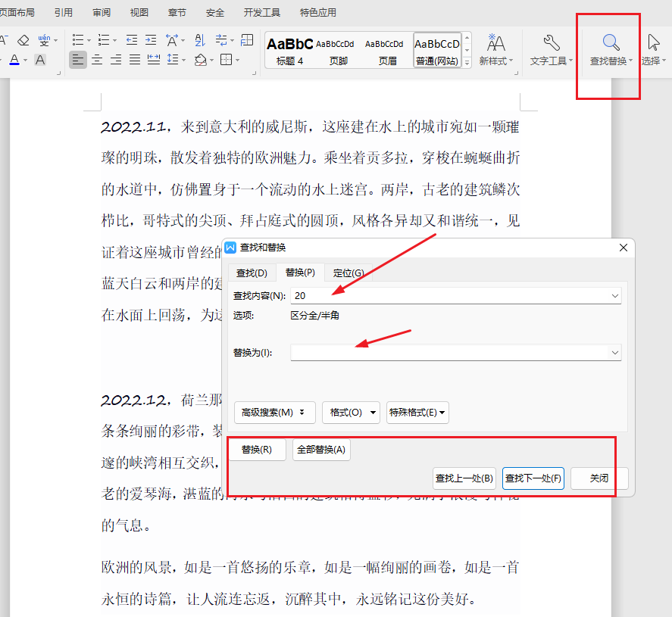Open the font color swatch picker
Screen dimensions: 672x617
coord(25,59)
